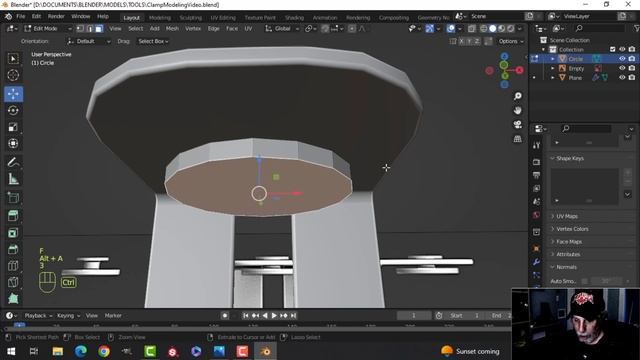Open the Keying popover

(68, 316)
